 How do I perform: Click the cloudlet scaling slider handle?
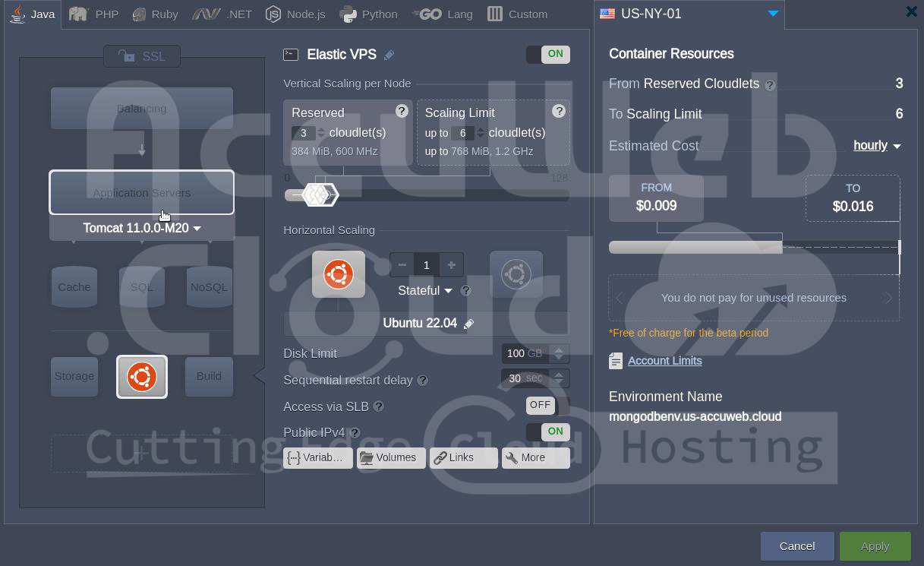coord(320,195)
